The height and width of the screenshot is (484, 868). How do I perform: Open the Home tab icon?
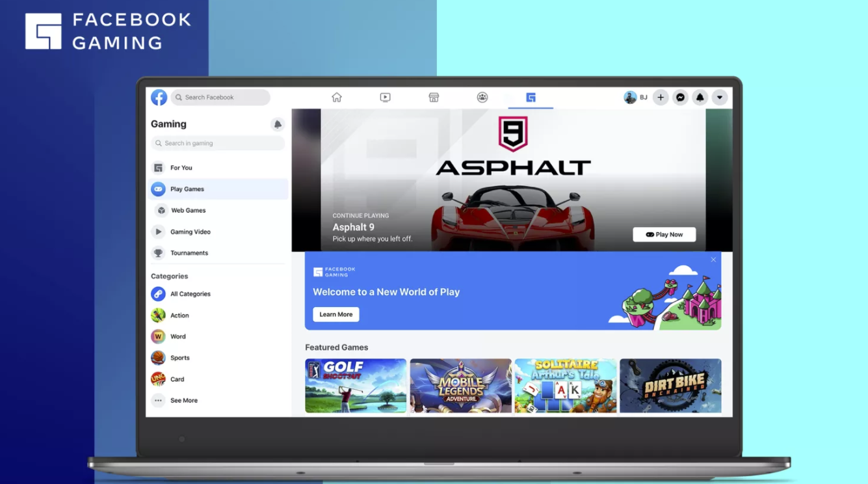pos(337,98)
